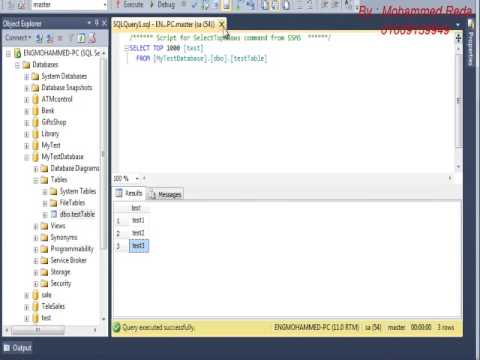Open the Connect dropdown in Object Explorer
This screenshot has width=480, height=360.
click(x=18, y=37)
